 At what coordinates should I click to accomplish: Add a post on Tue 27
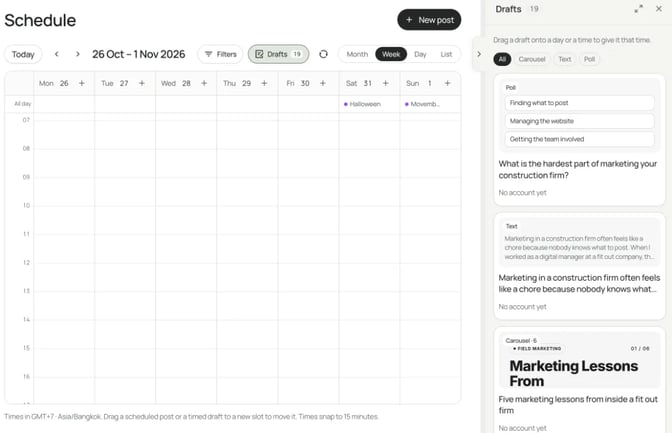[142, 83]
